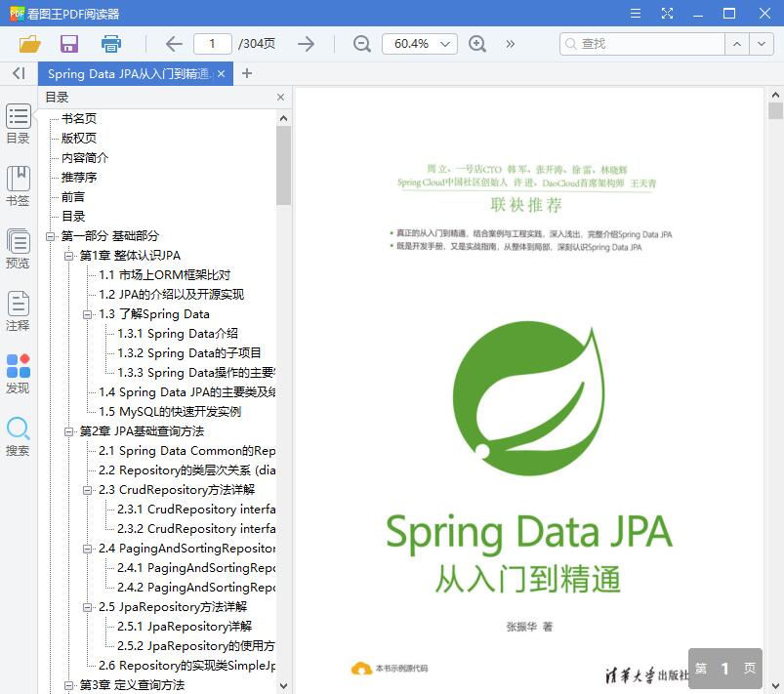
Task: Open section 1.1 市场上ORM框架比对
Action: pyautogui.click(x=164, y=275)
